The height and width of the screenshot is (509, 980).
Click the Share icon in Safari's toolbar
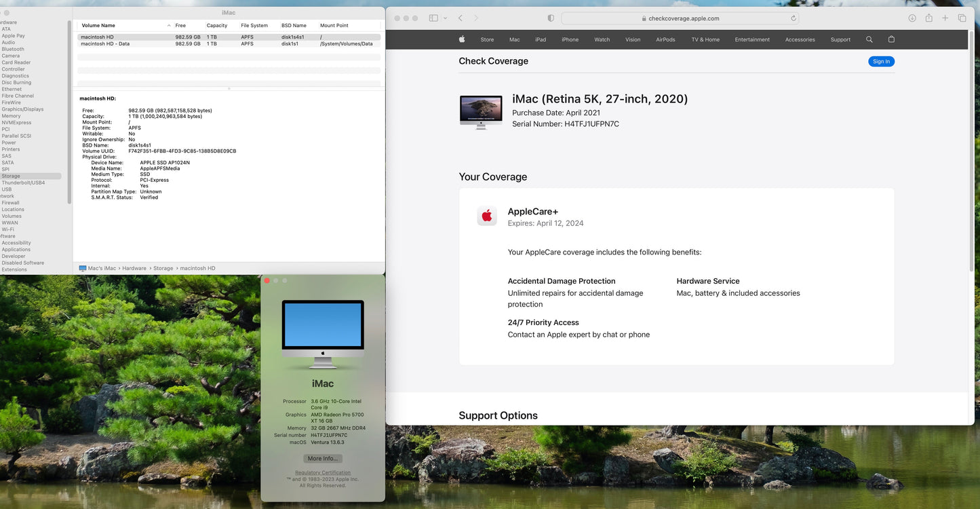(929, 18)
